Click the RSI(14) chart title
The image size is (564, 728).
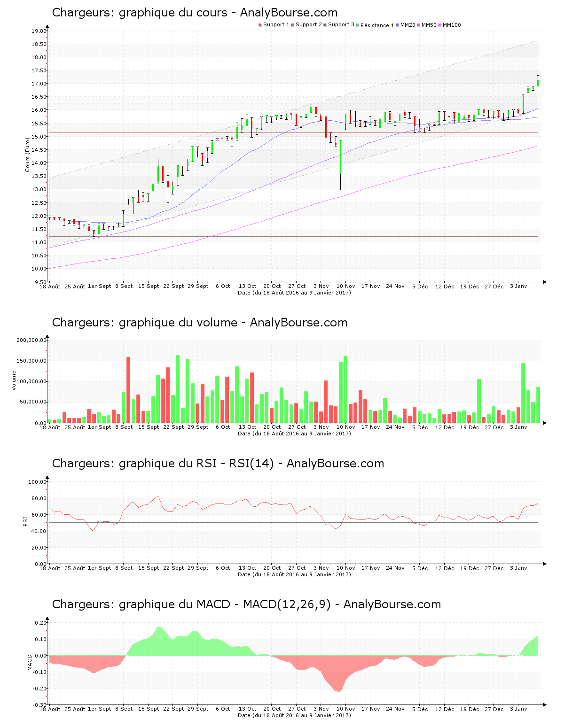coord(218,464)
